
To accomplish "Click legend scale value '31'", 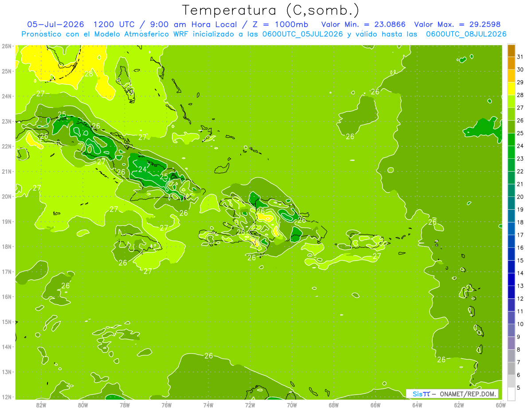I will tap(520, 57).
